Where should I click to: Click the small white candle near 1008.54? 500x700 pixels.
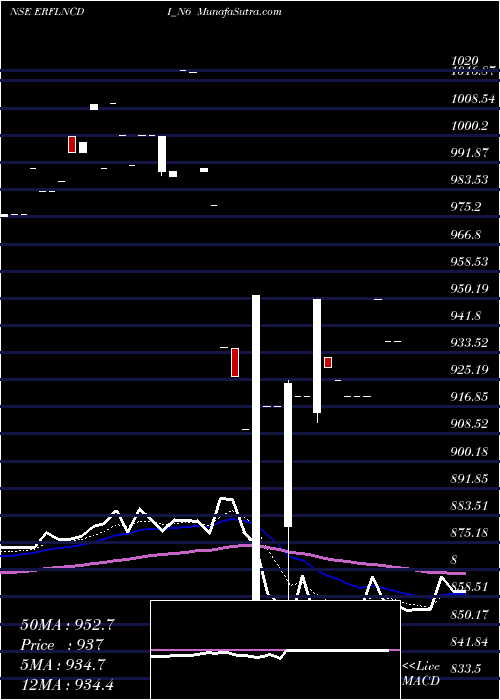click(x=94, y=107)
